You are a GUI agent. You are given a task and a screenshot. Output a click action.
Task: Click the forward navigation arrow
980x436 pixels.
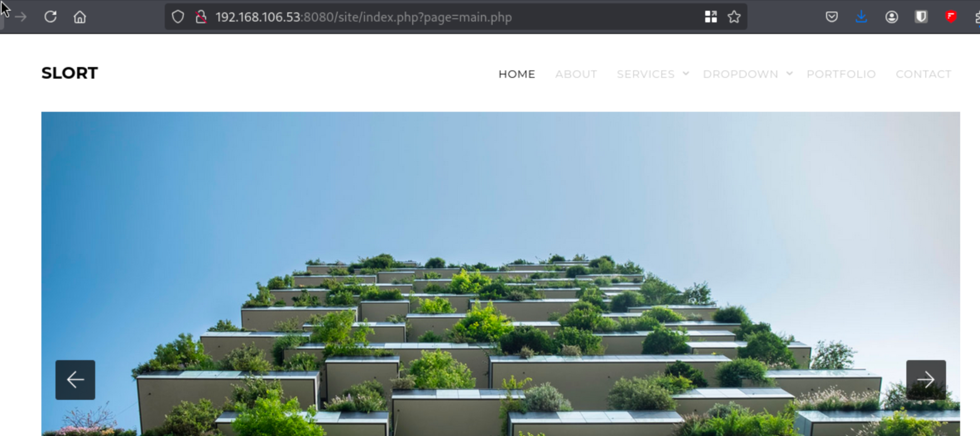pyautogui.click(x=20, y=17)
